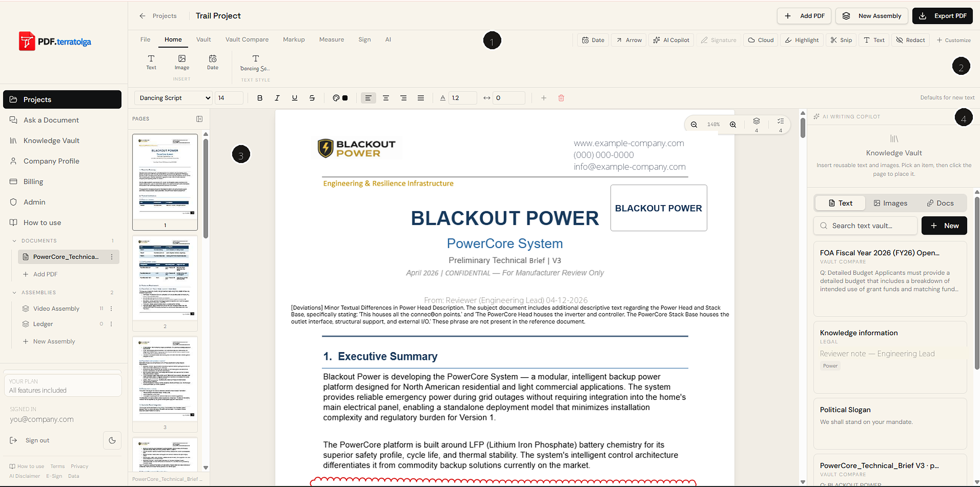Open the AI ribbon tab

pyautogui.click(x=388, y=40)
